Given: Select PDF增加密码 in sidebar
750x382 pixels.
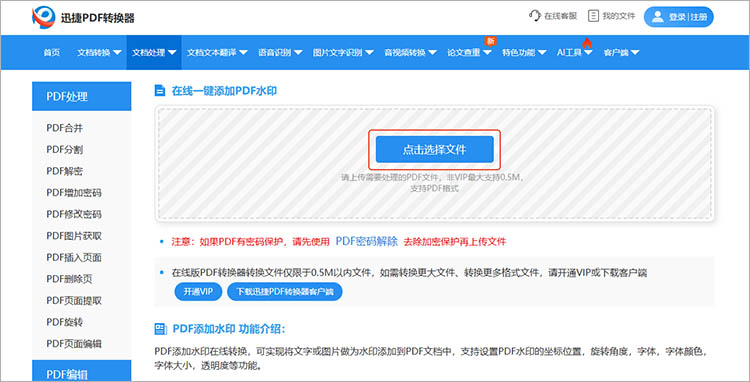Looking at the screenshot, I should (x=74, y=193).
